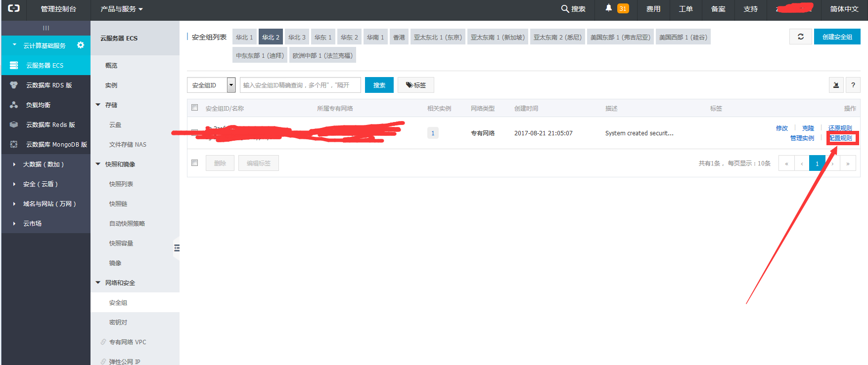Go to previous page arrow

click(x=802, y=163)
